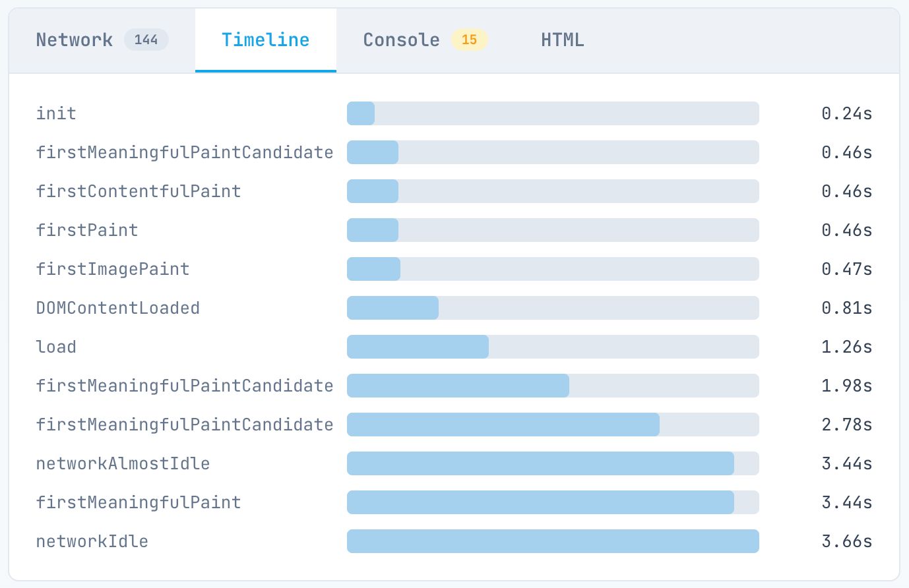Click the 0.24s init time value
This screenshot has height=588, width=909.
(846, 113)
